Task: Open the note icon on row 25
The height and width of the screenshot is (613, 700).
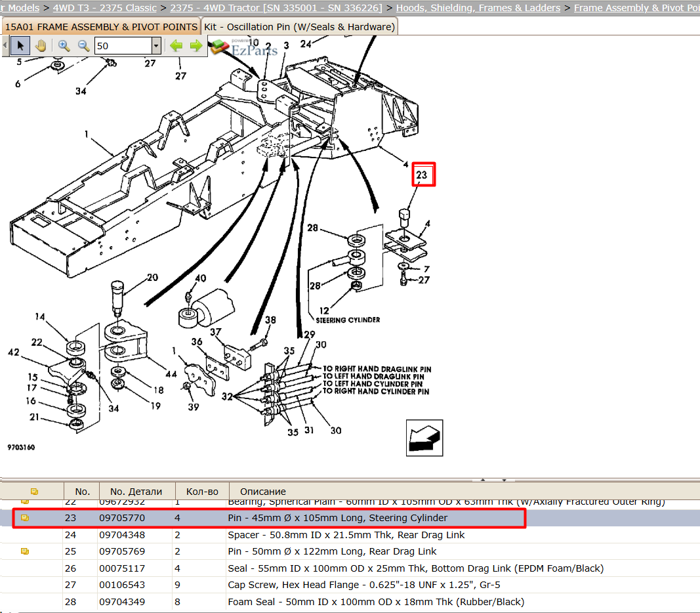Action: click(x=25, y=551)
